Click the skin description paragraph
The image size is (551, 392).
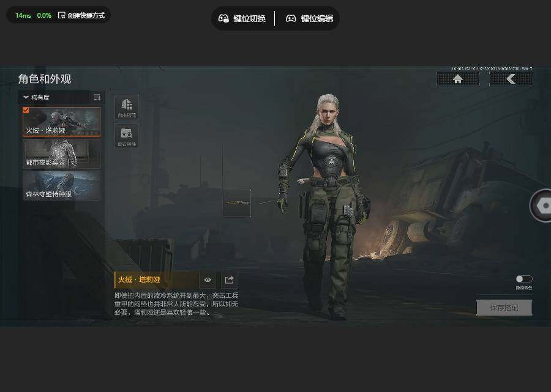click(176, 303)
